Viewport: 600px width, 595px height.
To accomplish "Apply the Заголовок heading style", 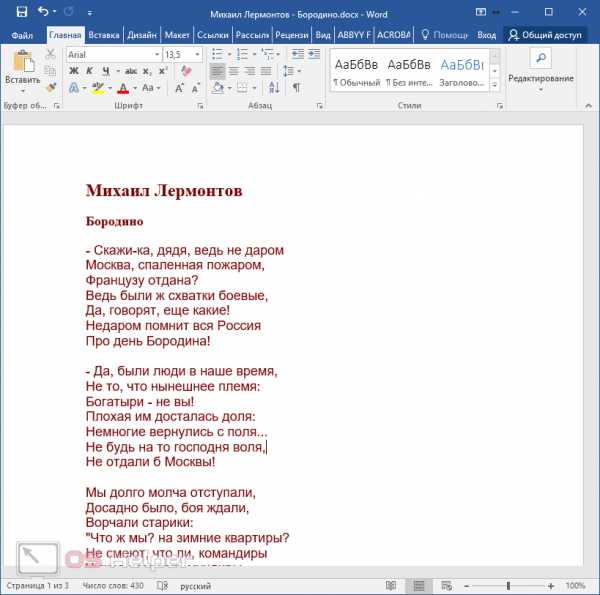I will (462, 71).
